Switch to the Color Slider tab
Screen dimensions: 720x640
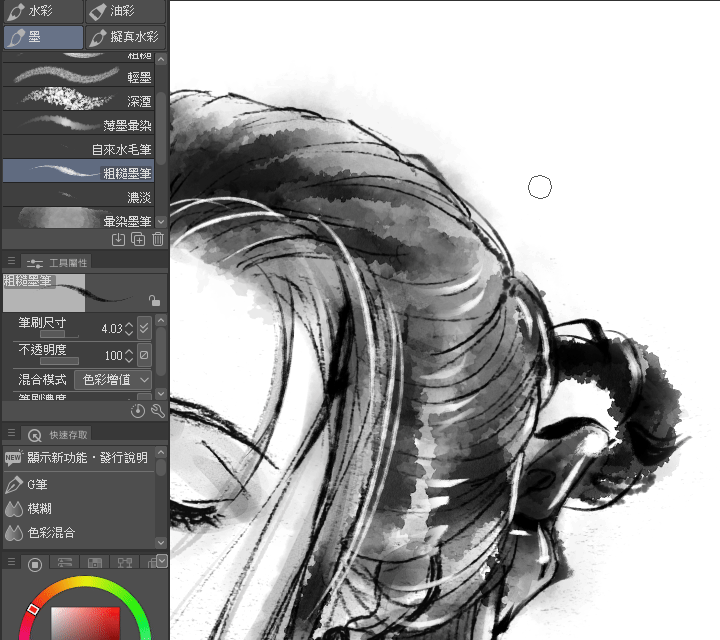[65, 563]
